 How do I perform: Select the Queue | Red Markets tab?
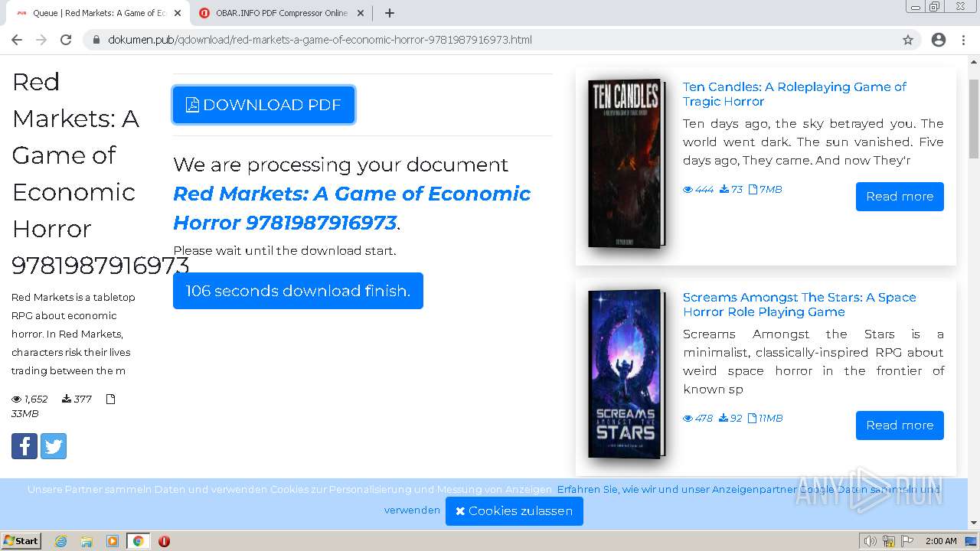point(100,13)
